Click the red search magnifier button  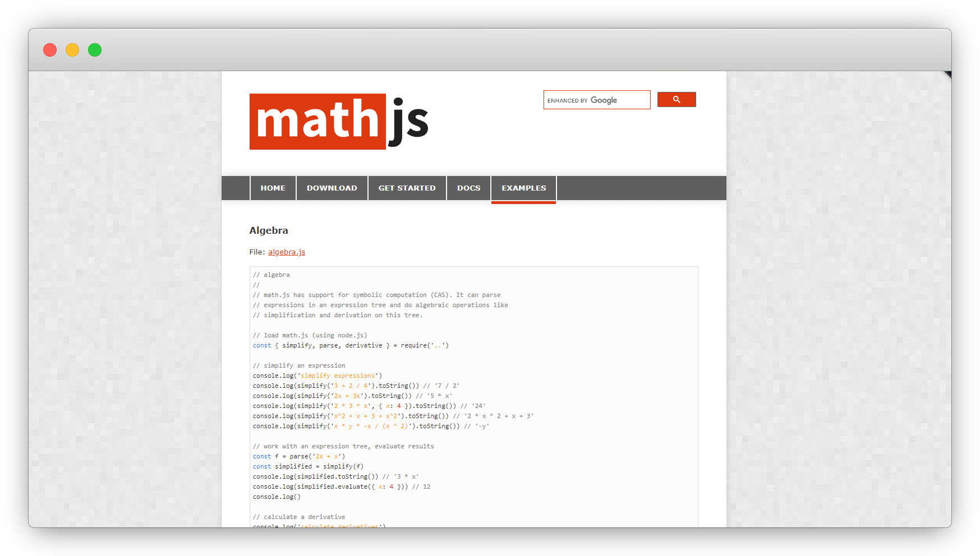click(x=677, y=99)
